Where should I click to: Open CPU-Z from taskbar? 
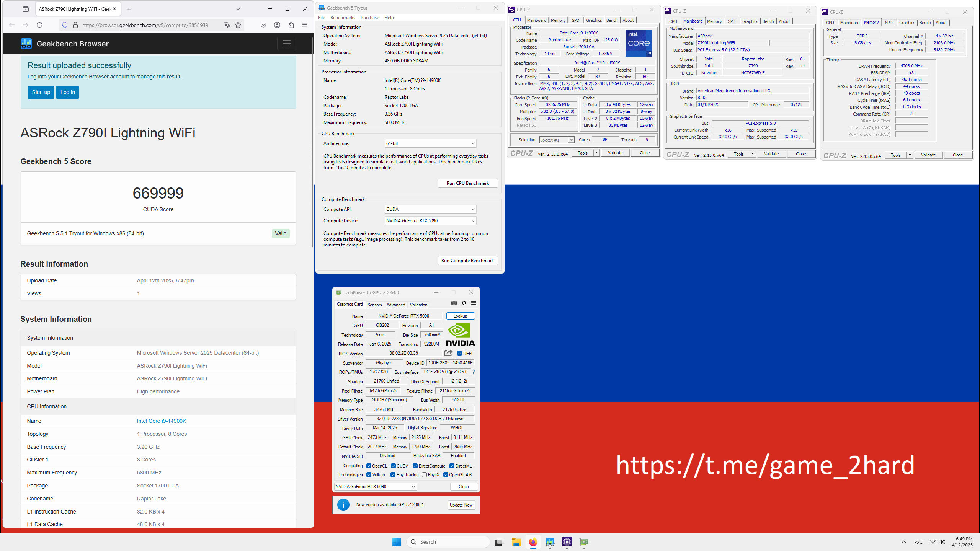567,542
